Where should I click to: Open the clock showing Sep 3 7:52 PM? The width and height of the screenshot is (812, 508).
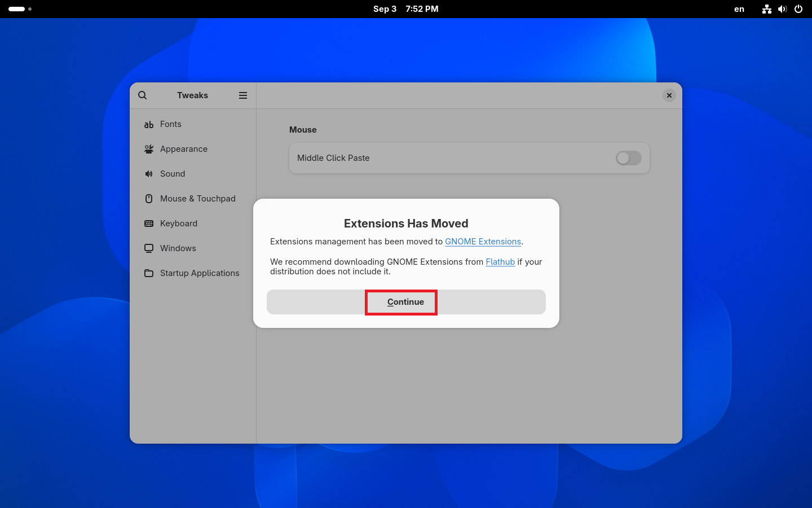click(x=406, y=9)
